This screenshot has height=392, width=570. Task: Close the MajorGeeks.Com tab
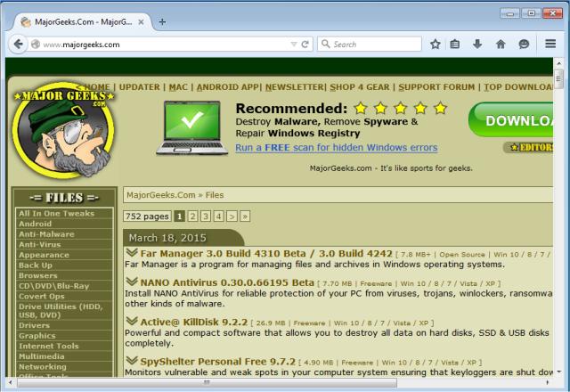point(141,22)
